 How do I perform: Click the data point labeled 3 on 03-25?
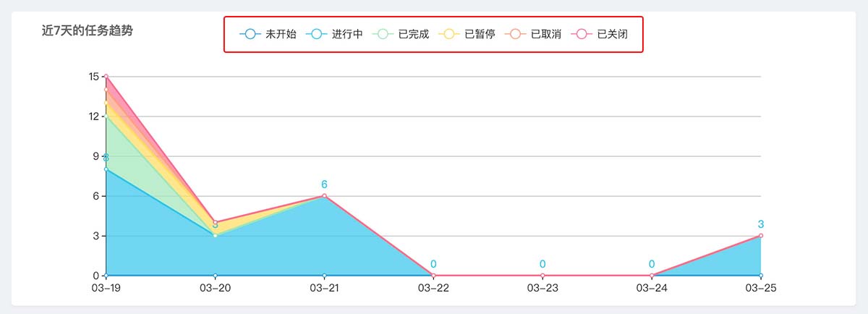(761, 235)
